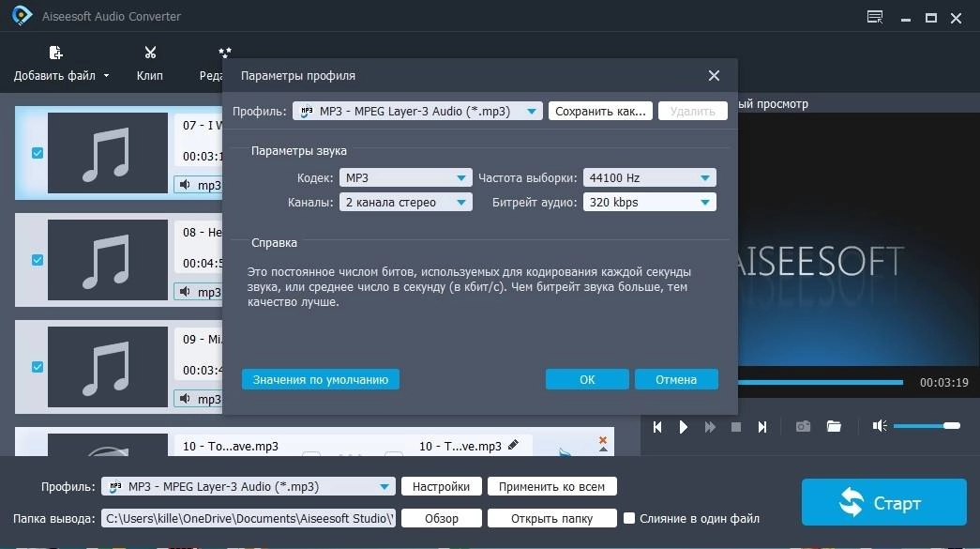
Task: Play the preview audio
Action: pos(683,427)
